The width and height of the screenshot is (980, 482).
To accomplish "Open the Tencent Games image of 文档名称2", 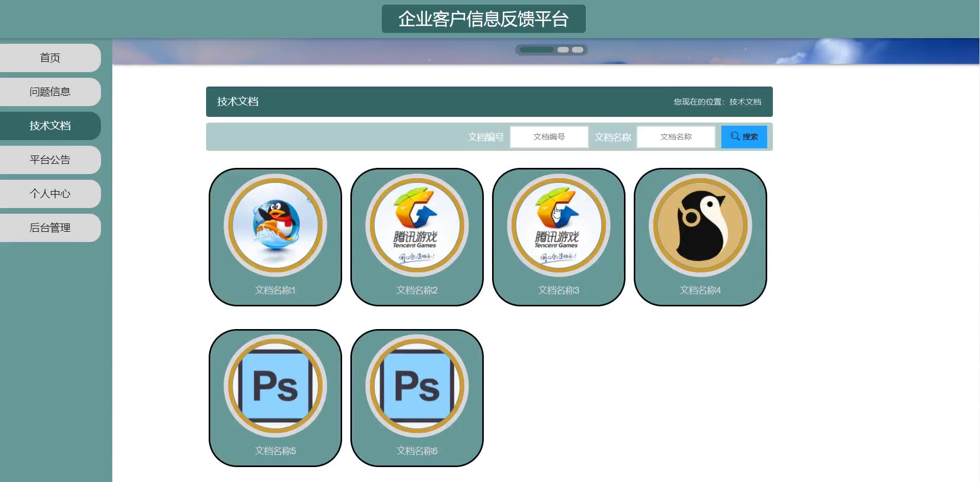I will 417,225.
